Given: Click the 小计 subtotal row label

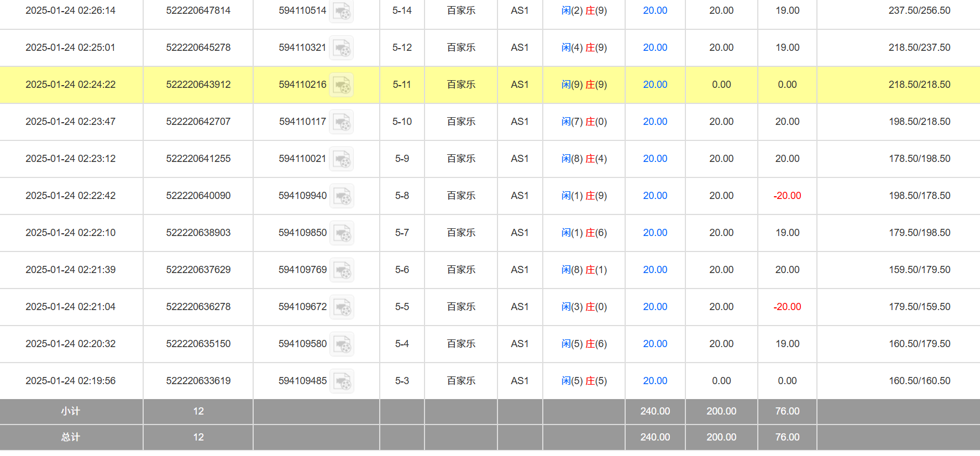Looking at the screenshot, I should tap(71, 411).
